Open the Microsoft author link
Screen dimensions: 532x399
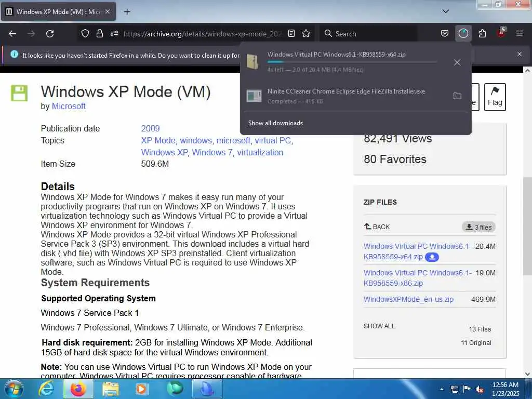click(x=69, y=106)
